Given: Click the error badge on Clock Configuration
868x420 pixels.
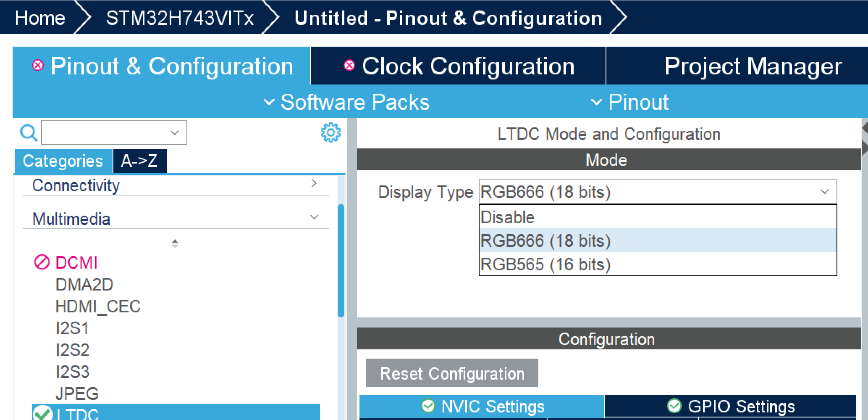Looking at the screenshot, I should [x=349, y=66].
